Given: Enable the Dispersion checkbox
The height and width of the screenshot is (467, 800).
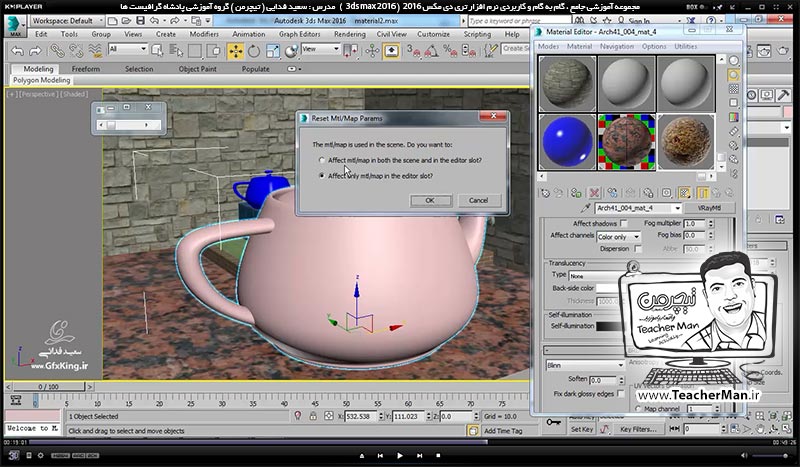Looking at the screenshot, I should pos(638,249).
